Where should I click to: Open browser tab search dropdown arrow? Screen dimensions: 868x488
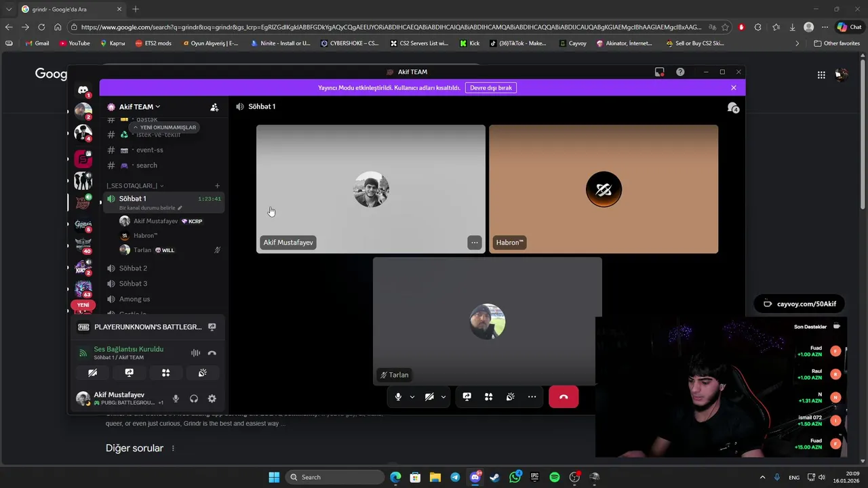[9, 9]
